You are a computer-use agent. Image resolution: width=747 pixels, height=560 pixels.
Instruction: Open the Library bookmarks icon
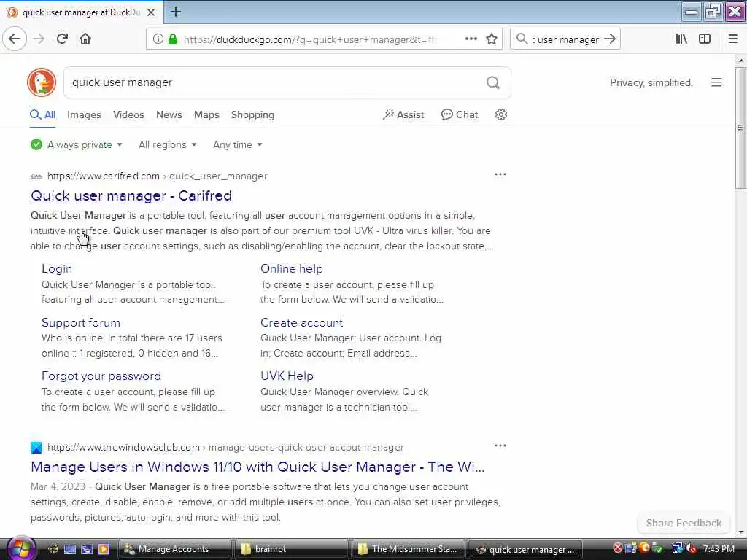point(681,39)
